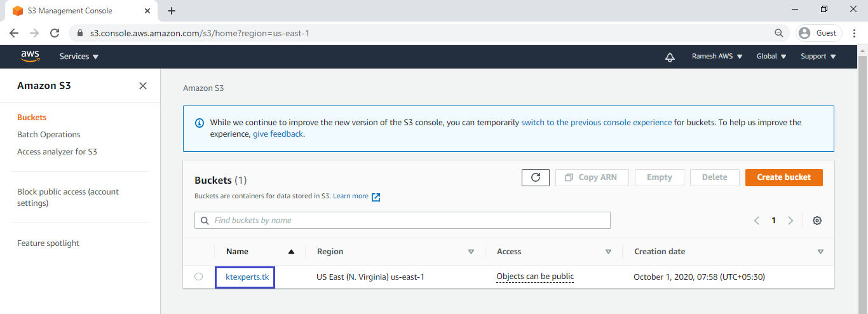Reload the browser page
Viewport: 868px width, 314px height.
pyautogui.click(x=55, y=33)
